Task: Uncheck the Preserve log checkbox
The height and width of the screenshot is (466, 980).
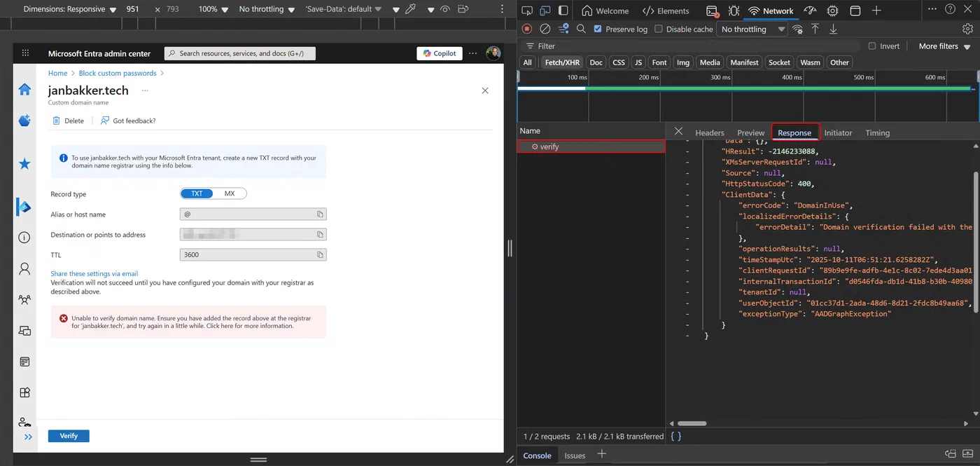Action: (598, 29)
